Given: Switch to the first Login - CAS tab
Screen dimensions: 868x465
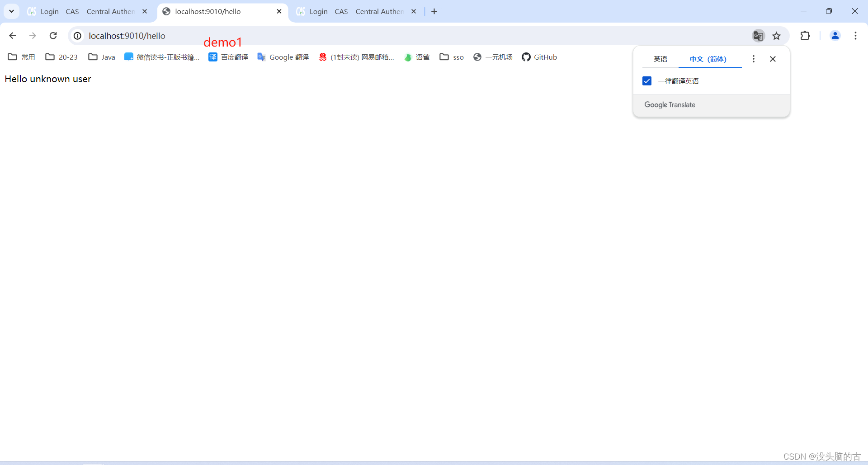Looking at the screenshot, I should click(x=87, y=12).
